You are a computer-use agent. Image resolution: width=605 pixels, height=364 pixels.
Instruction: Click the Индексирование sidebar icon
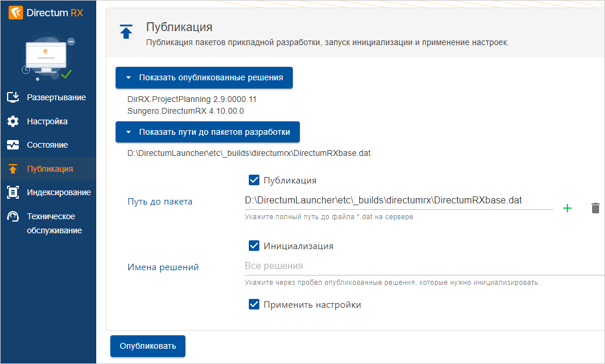pos(13,192)
